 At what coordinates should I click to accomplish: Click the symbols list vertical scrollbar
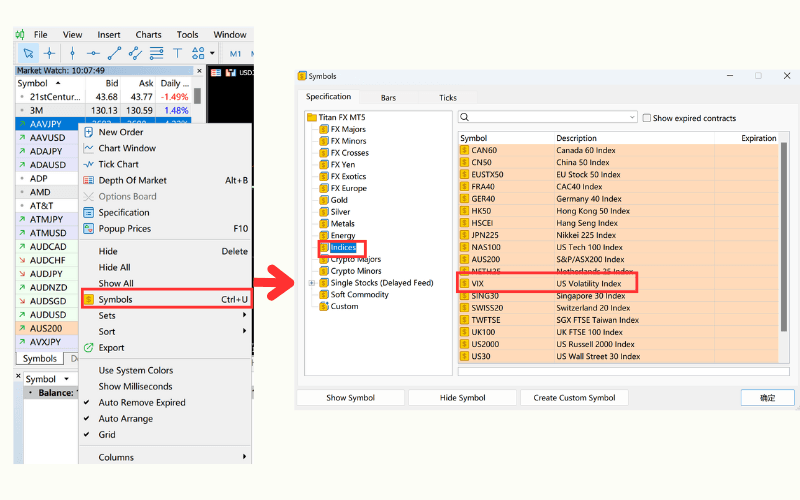783,250
